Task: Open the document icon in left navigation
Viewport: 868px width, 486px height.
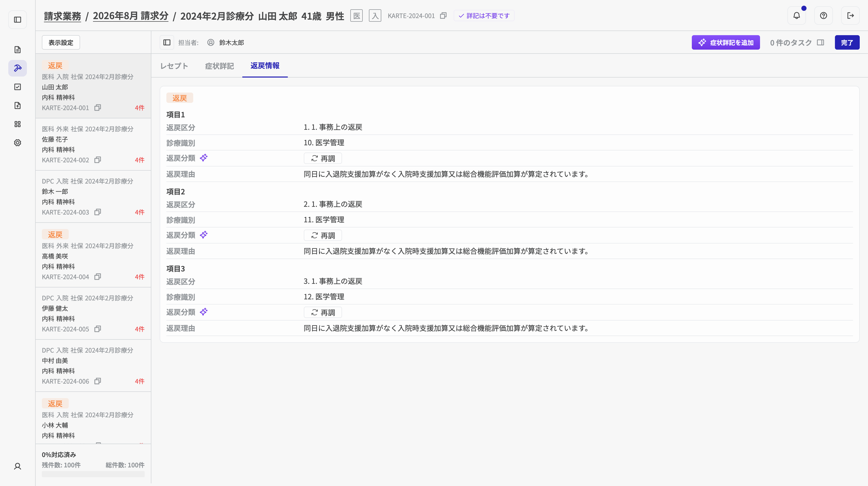Action: (x=18, y=50)
